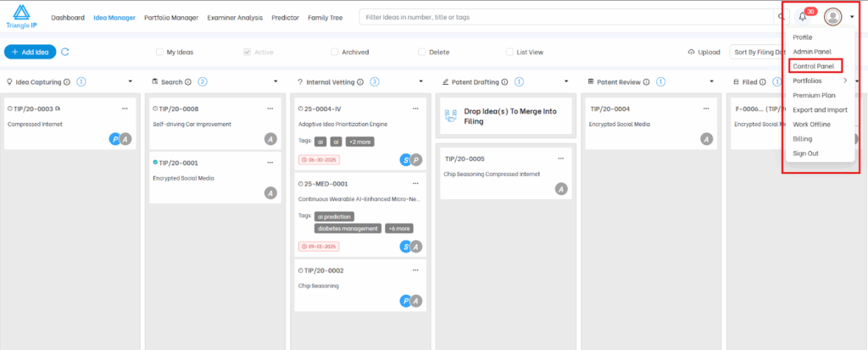Click the info icon next to Internal Vetting
The width and height of the screenshot is (868, 350).
coord(361,82)
